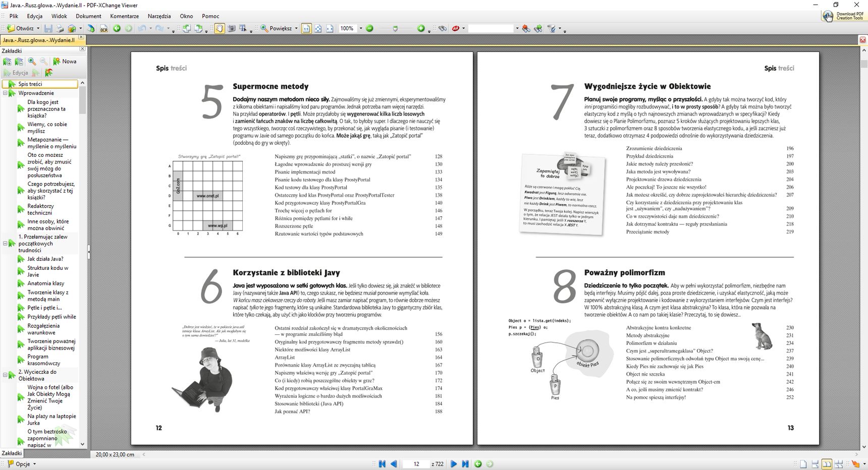868x470 pixels.
Task: Open the 'Spis treści' bookmark
Action: click(30, 84)
